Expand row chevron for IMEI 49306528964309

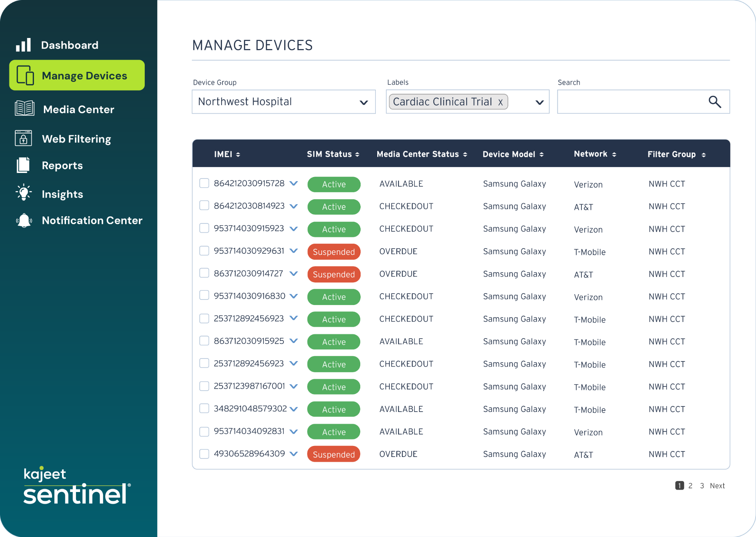point(294,454)
